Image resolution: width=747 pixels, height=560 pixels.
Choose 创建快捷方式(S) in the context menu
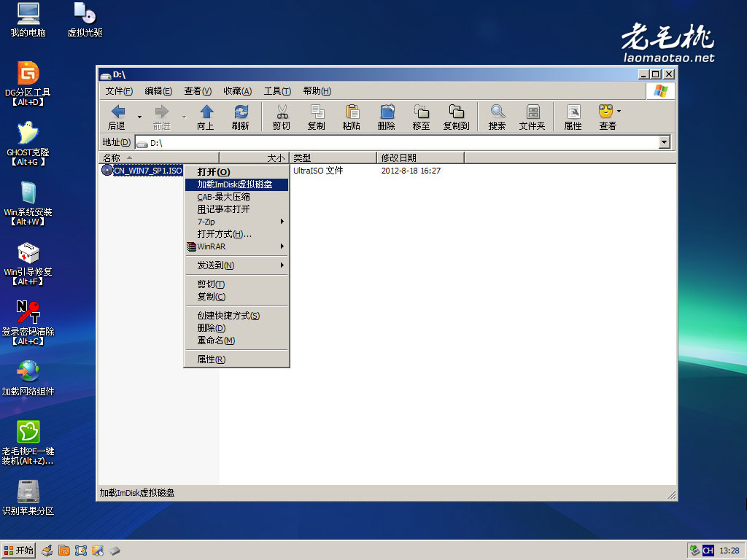pos(237,316)
